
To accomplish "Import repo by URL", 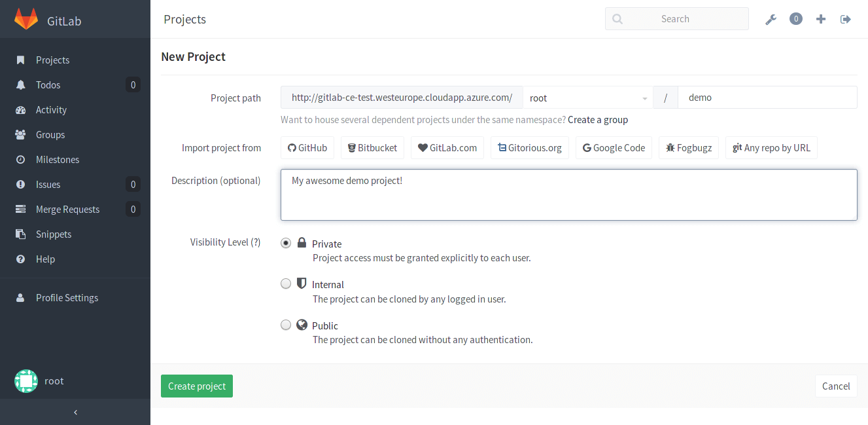I will point(771,147).
